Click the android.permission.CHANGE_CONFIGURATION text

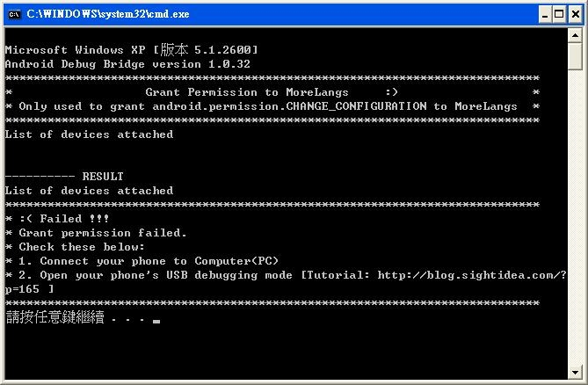pyautogui.click(x=289, y=106)
